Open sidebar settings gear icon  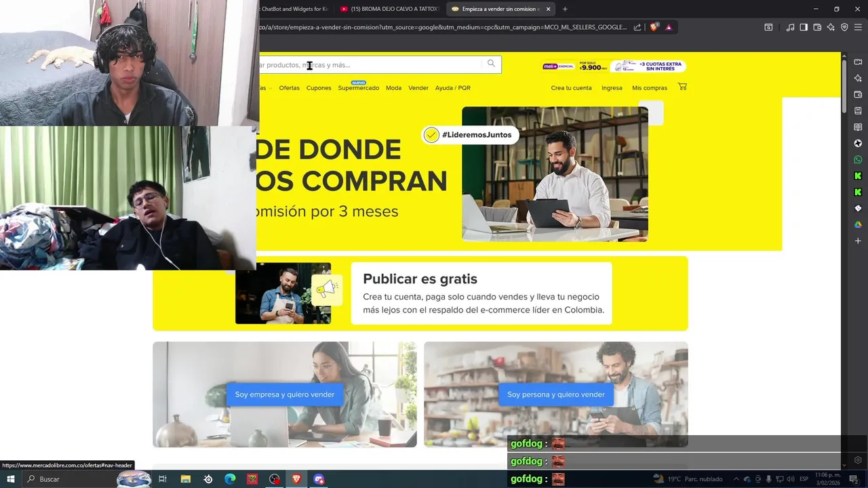(858, 460)
